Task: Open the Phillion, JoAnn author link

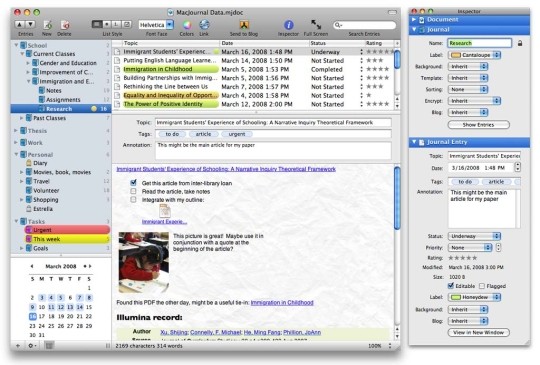Action: click(302, 332)
